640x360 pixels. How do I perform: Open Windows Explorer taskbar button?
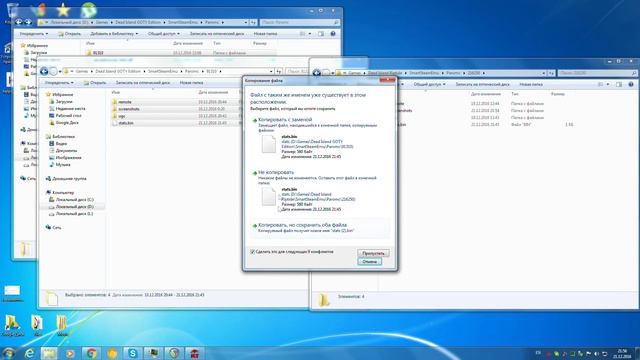(x=49, y=353)
